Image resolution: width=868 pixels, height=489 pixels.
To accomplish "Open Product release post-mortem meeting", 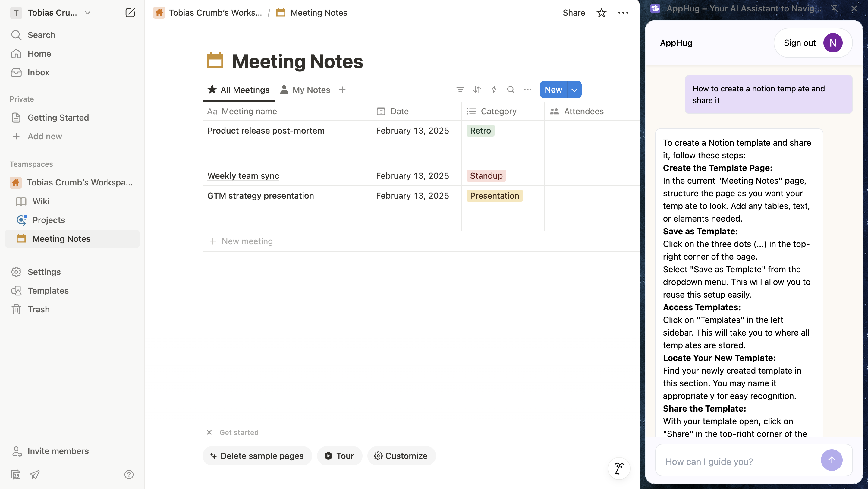I will pos(266,131).
